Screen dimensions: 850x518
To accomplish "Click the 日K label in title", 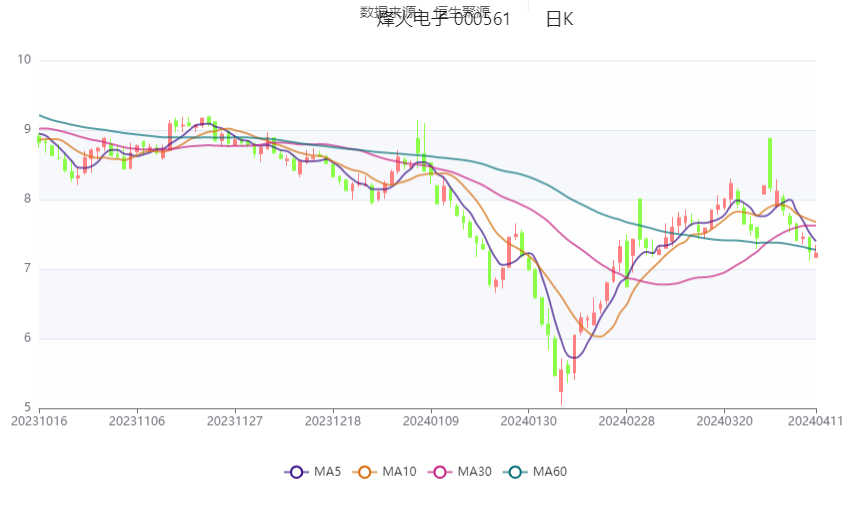I will 559,20.
